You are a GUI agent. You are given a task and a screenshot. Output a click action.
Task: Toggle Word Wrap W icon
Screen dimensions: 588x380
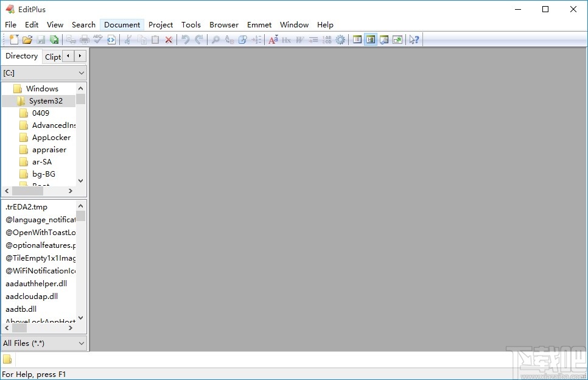tap(299, 40)
